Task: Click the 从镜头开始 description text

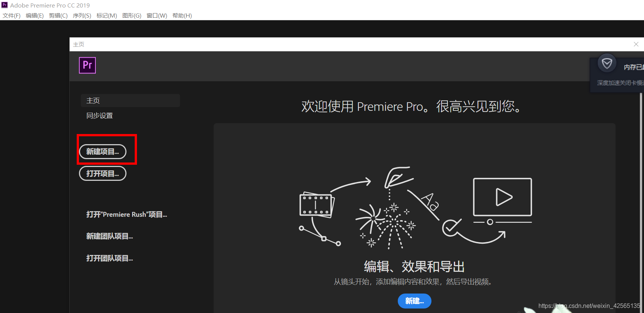Action: 413,282
